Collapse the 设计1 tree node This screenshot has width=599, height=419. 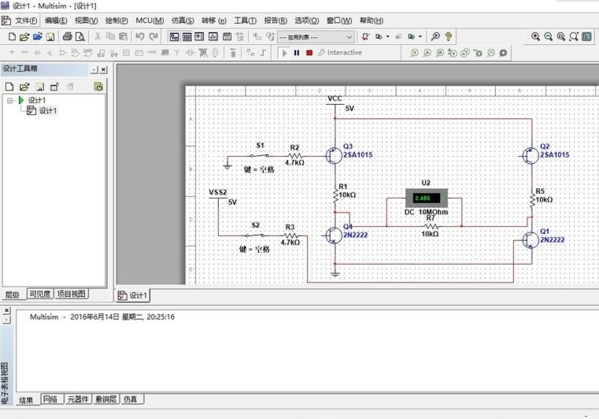10,100
